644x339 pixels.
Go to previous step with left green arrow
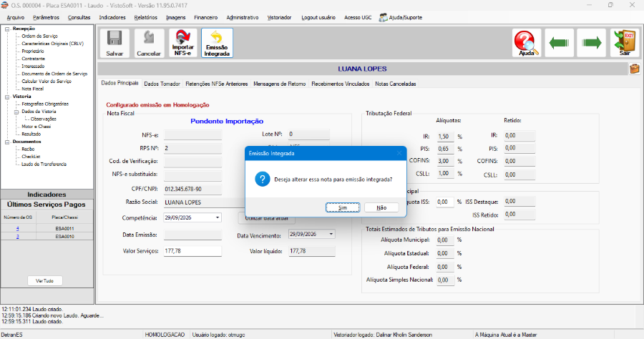(x=559, y=43)
